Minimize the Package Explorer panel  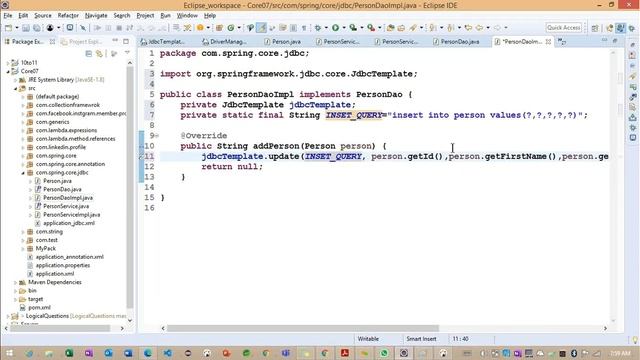pyautogui.click(x=116, y=41)
